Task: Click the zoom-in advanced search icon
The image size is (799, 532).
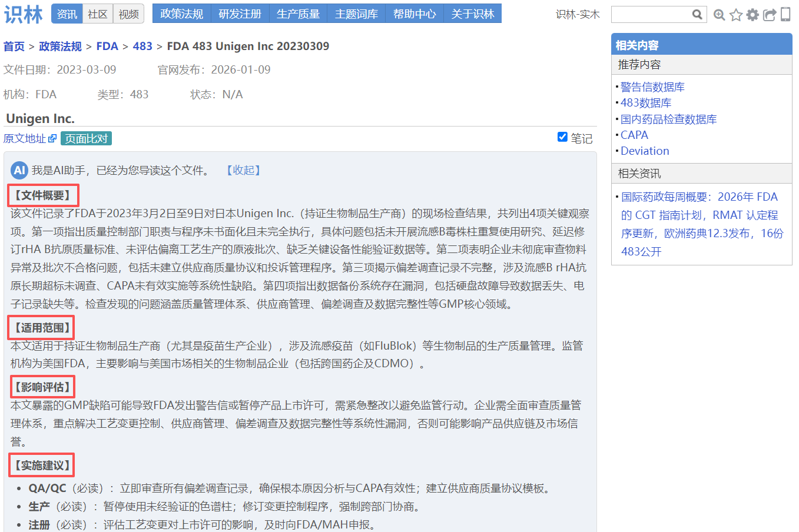Action: (719, 15)
